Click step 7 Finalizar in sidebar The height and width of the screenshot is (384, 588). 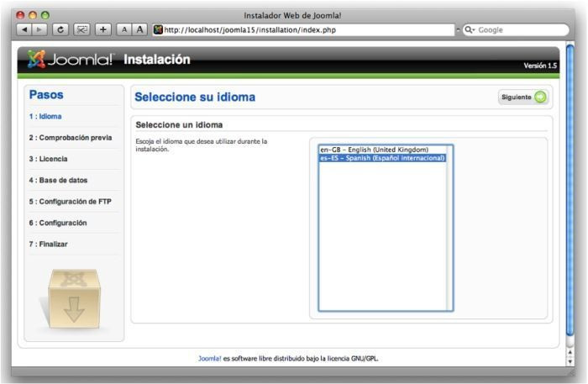click(x=49, y=244)
